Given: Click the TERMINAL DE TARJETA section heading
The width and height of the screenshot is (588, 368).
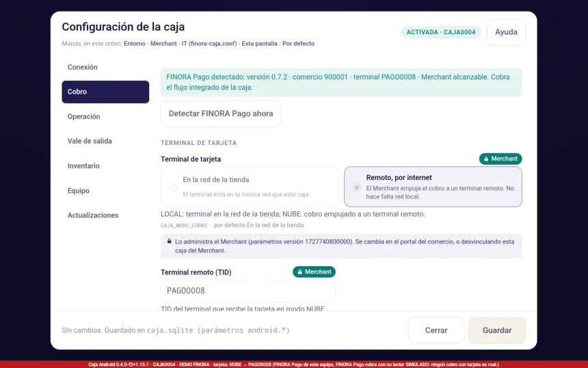Looking at the screenshot, I should tap(199, 143).
